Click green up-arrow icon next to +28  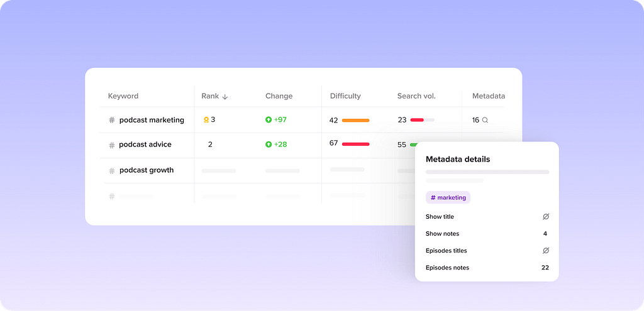(269, 145)
